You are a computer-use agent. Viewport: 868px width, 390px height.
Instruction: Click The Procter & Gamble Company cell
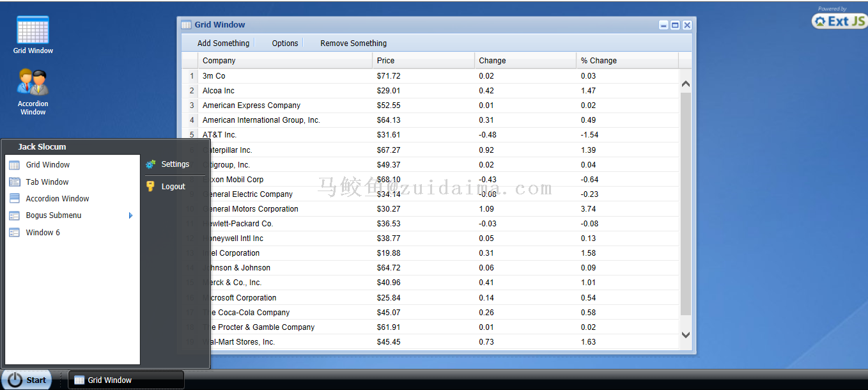pos(285,327)
